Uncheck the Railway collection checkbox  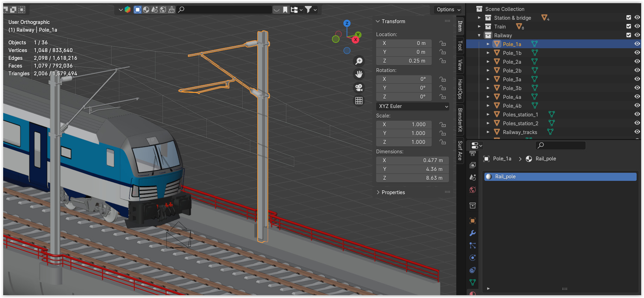click(x=629, y=35)
